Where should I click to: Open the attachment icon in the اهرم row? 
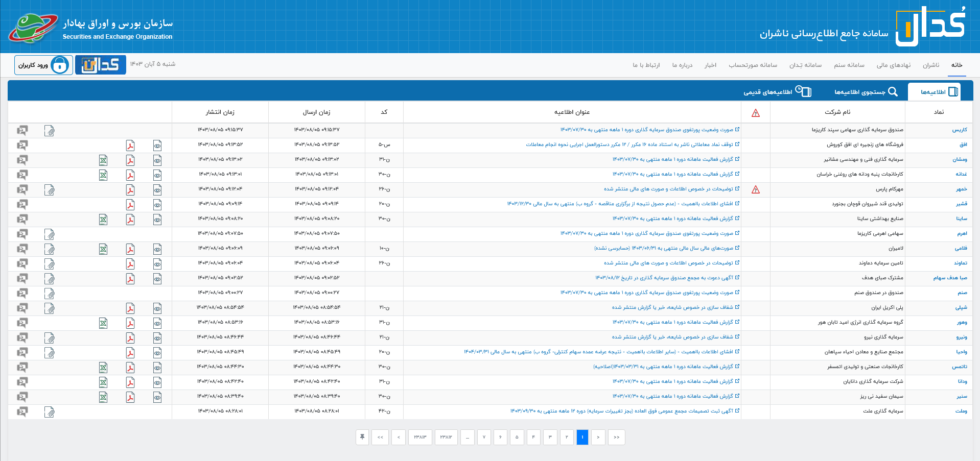(x=49, y=234)
